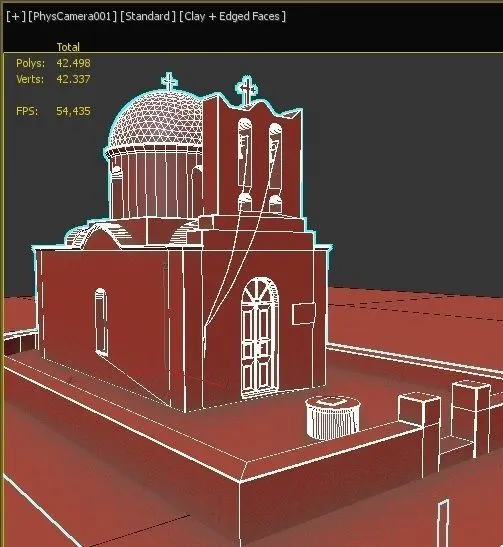Select the triangulated dome mesh
Viewport: 503px width, 547px height.
click(156, 120)
